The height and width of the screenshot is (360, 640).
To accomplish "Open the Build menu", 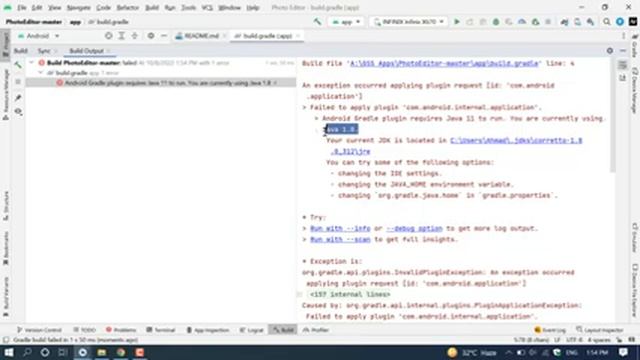I will [x=152, y=7].
